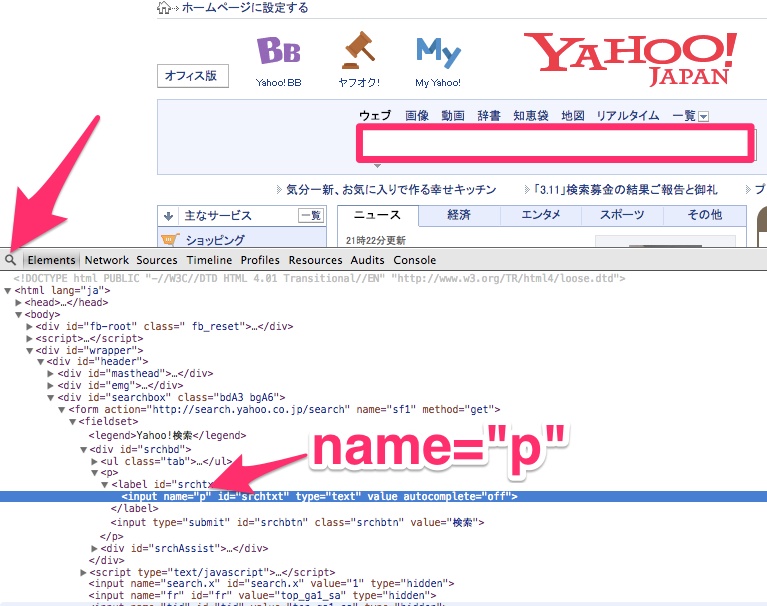
Task: Open the Yahoo! BB icon
Action: tap(278, 51)
